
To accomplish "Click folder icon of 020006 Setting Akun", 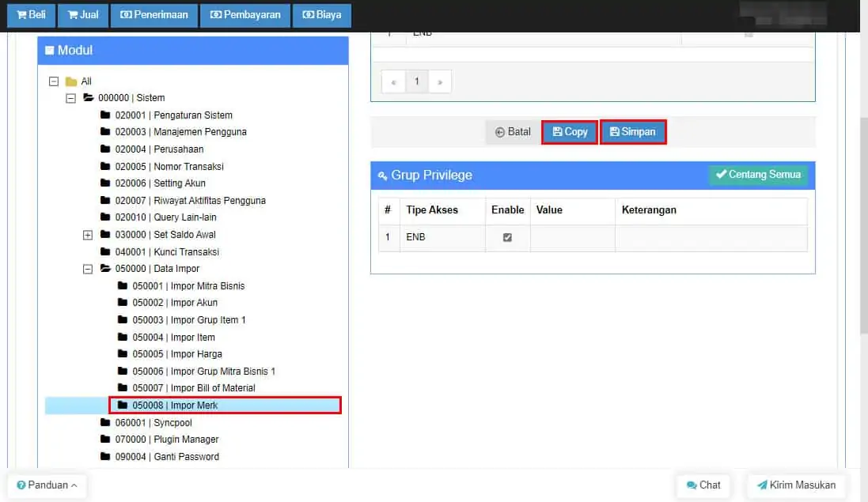I will (105, 183).
